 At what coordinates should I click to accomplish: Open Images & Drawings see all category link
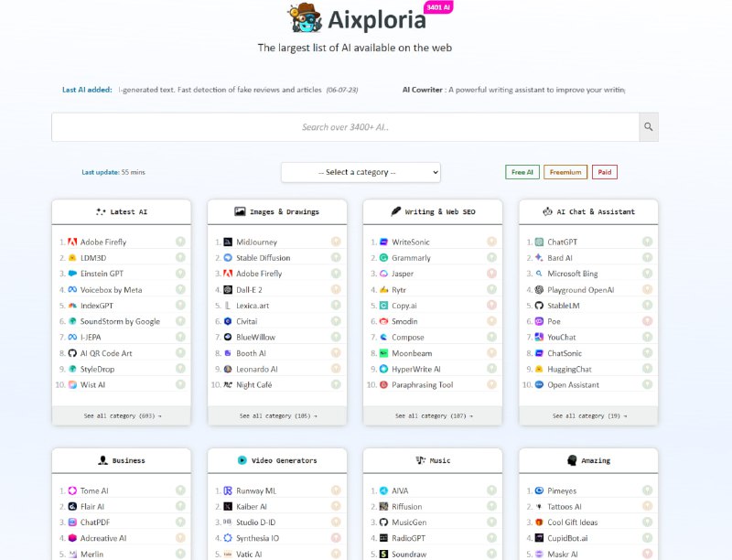point(278,415)
